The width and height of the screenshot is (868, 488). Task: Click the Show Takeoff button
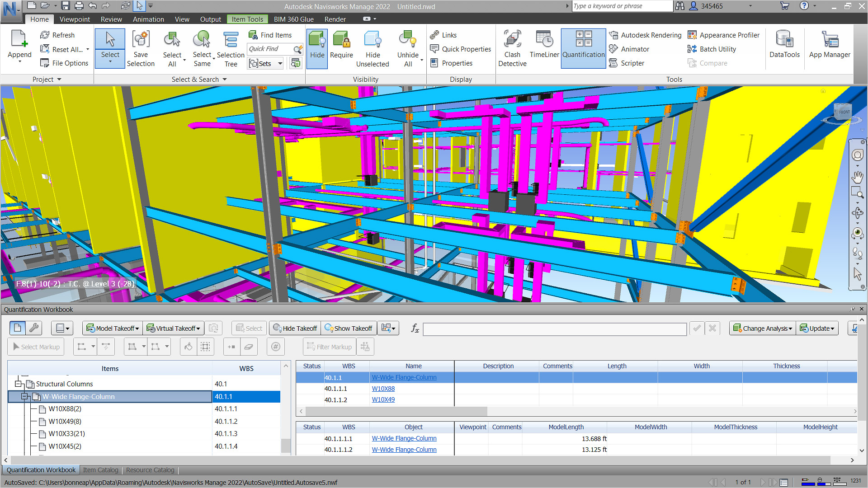349,328
